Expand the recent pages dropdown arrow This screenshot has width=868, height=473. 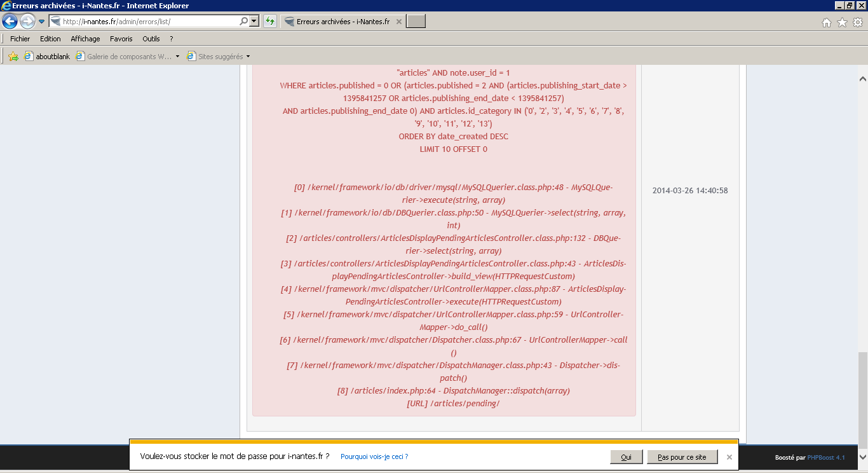[42, 22]
